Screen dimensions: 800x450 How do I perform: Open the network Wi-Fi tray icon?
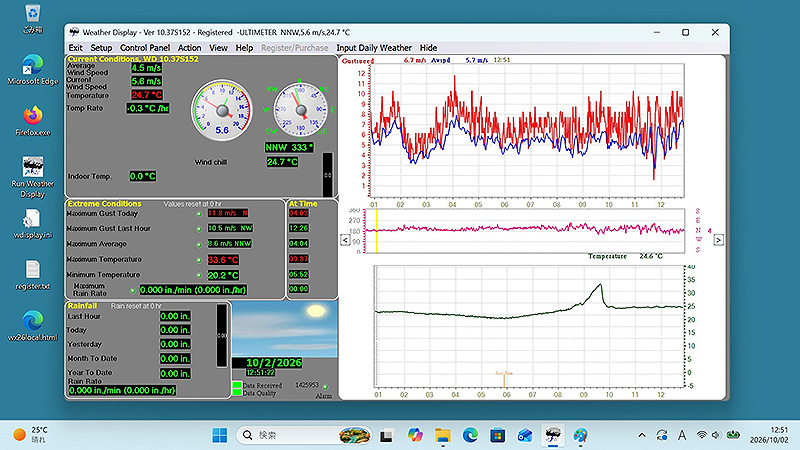coord(702,435)
